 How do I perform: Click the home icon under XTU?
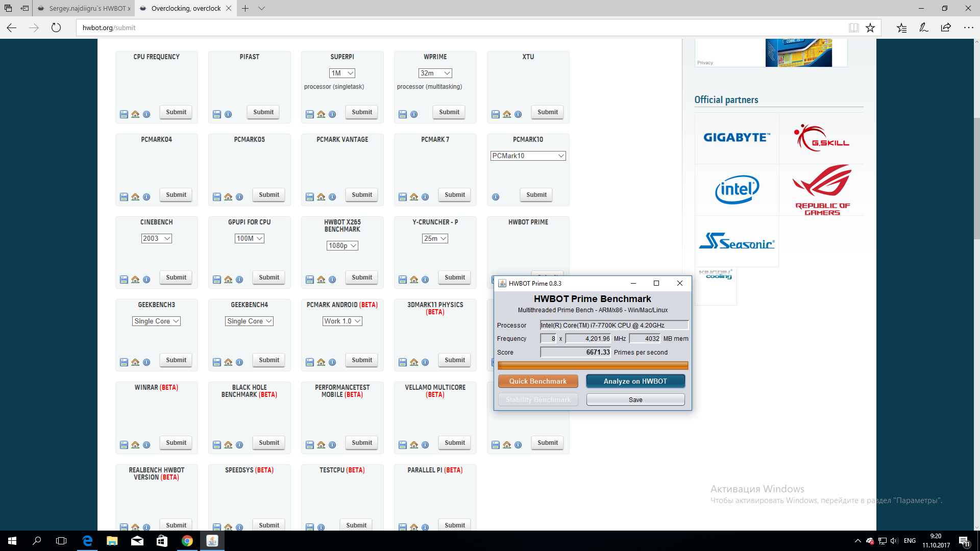tap(507, 114)
